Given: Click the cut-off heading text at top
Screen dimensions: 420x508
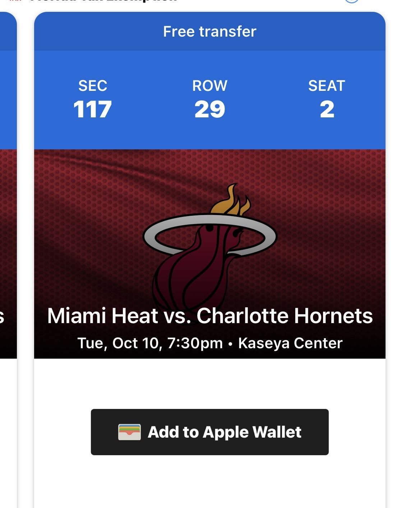Looking at the screenshot, I should pos(104,1).
